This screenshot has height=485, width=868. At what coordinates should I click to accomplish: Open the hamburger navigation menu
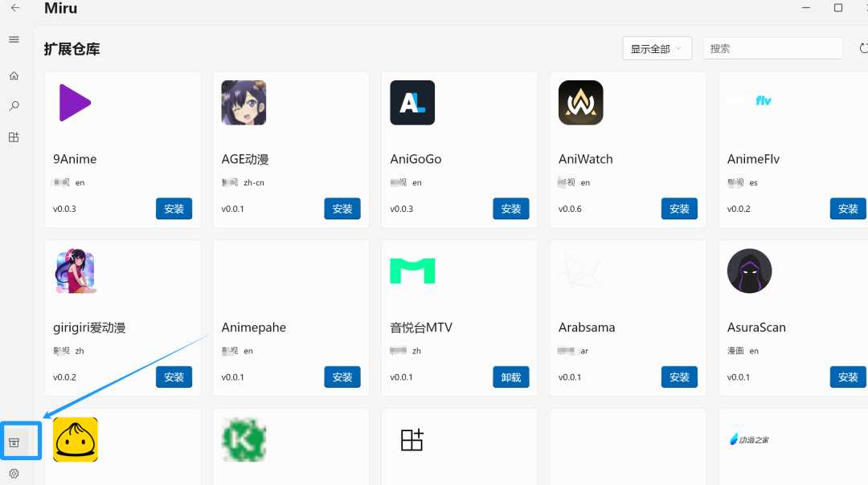coord(14,39)
